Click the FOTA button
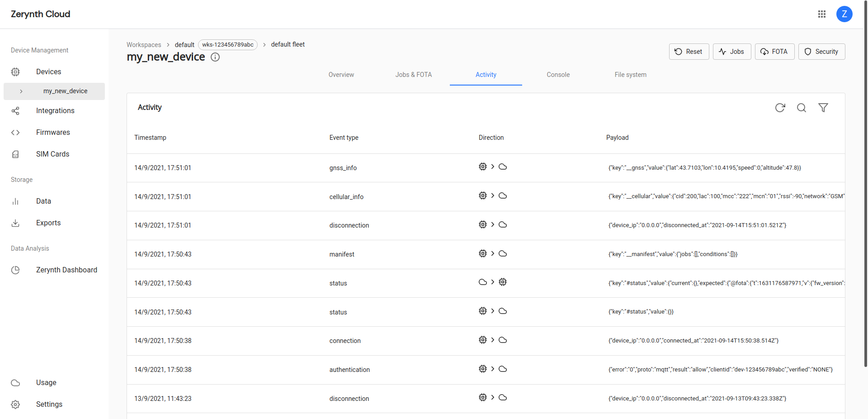Viewport: 868px width, 419px height. pyautogui.click(x=774, y=52)
